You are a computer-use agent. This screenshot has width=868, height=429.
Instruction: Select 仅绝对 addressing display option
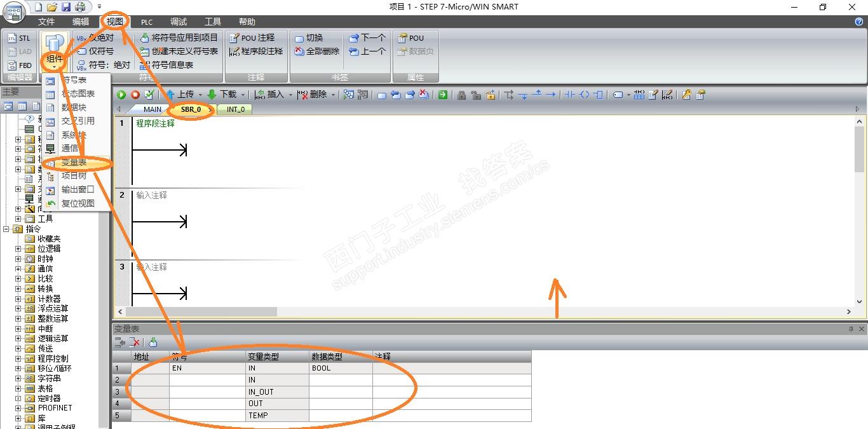point(95,37)
